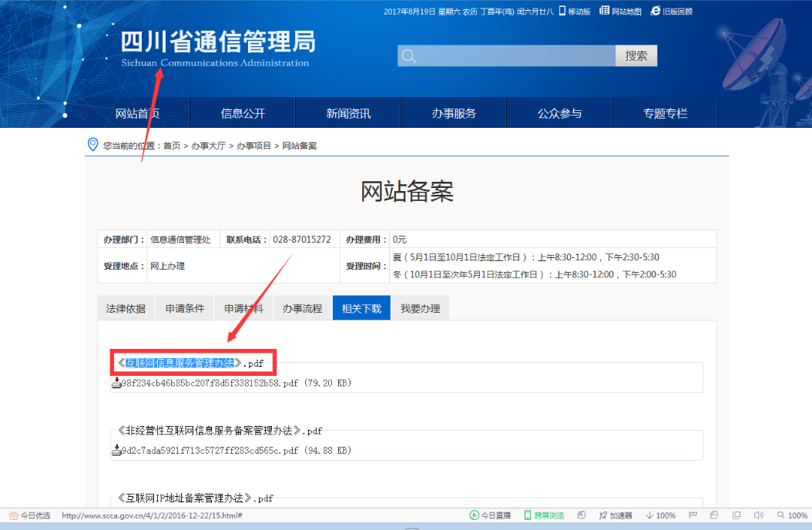The width and height of the screenshot is (812, 530).
Task: Open the download manager arrow in status bar
Action: click(649, 515)
